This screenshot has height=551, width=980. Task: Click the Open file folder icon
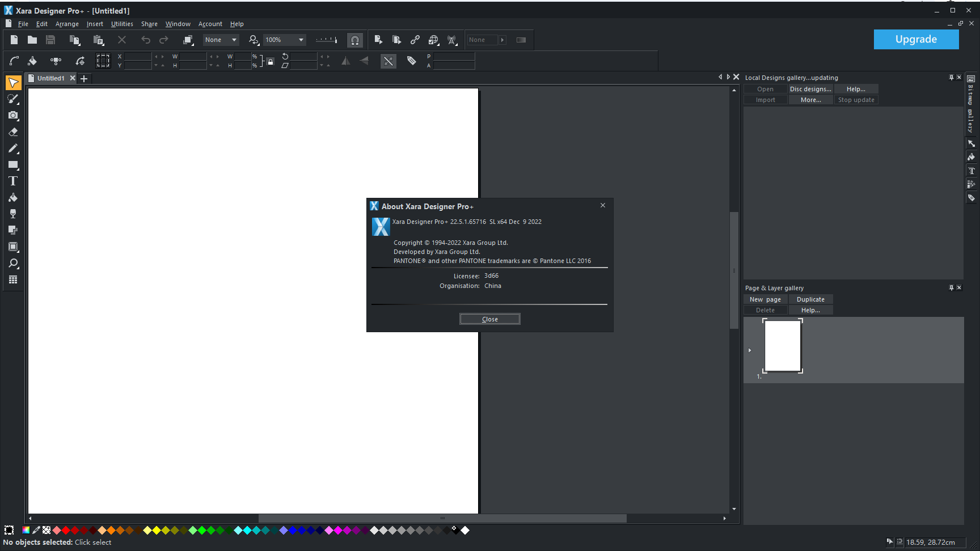tap(32, 40)
